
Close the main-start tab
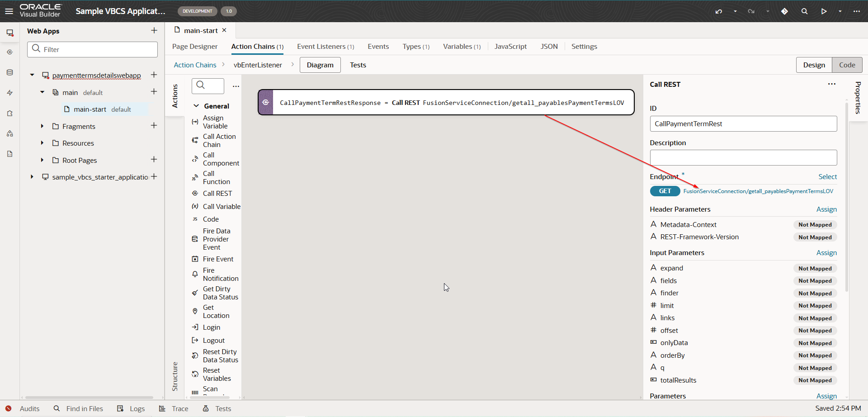tap(224, 30)
